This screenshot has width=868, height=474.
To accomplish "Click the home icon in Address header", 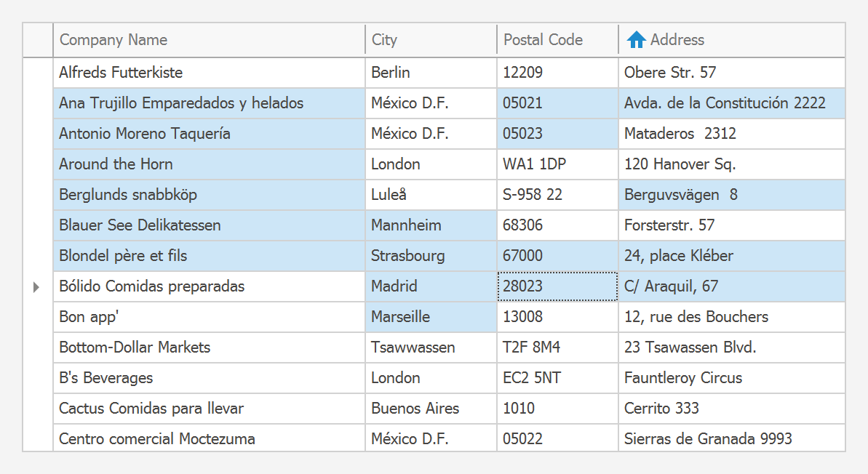I will coord(636,40).
